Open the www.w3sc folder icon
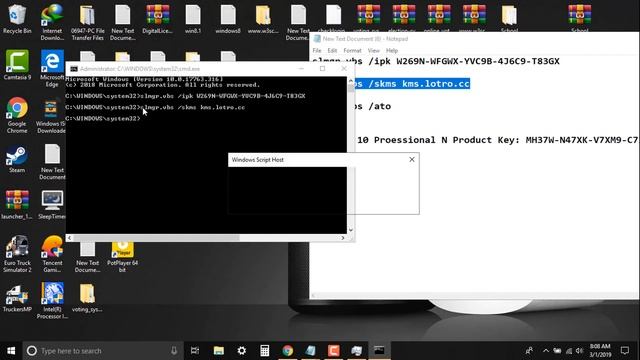The height and width of the screenshot is (360, 640). [x=263, y=19]
